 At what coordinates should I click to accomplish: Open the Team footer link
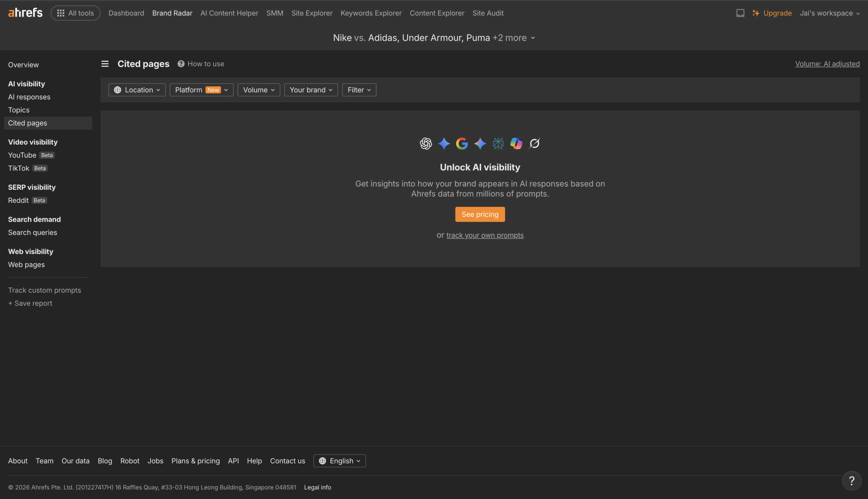(x=44, y=461)
